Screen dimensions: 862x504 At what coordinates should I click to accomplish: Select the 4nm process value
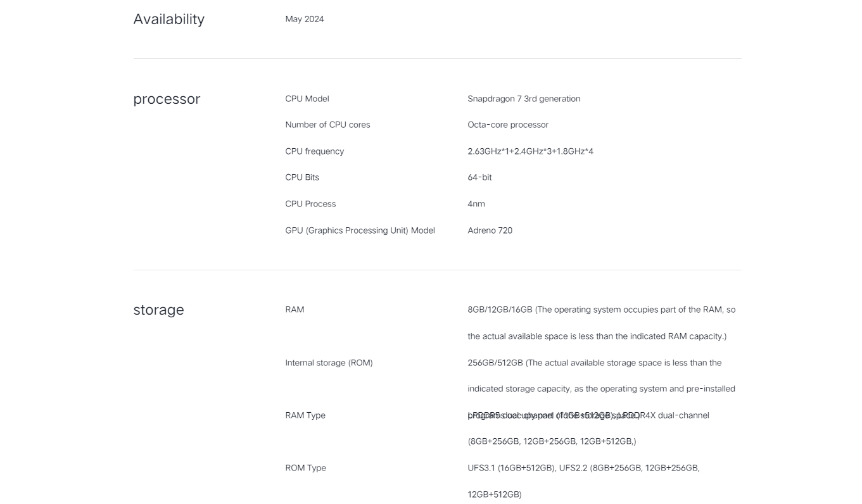click(x=476, y=204)
